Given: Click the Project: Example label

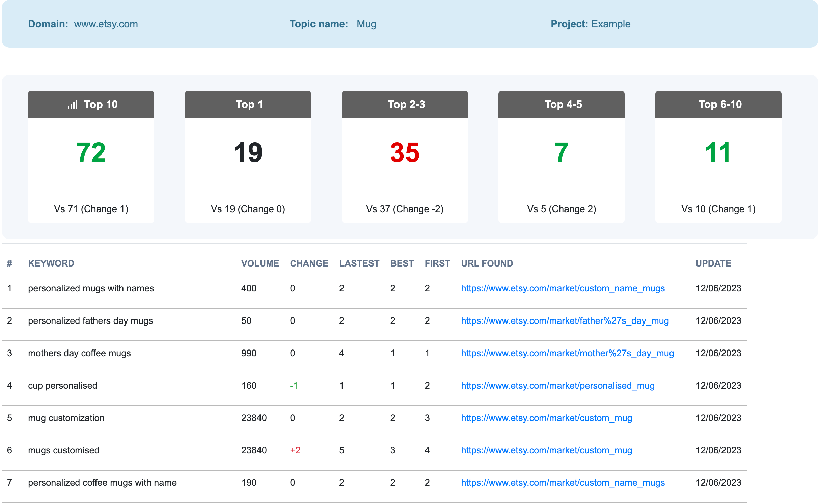Looking at the screenshot, I should tap(591, 24).
